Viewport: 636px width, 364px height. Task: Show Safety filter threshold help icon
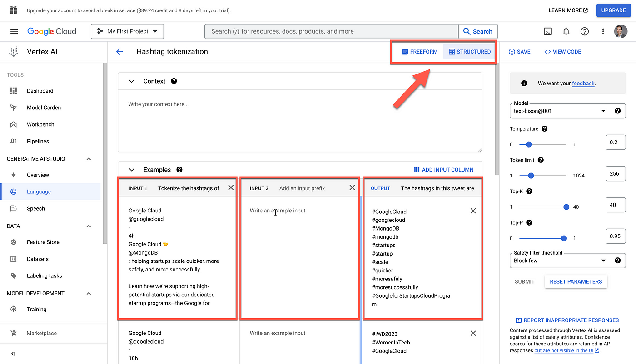[x=617, y=261]
